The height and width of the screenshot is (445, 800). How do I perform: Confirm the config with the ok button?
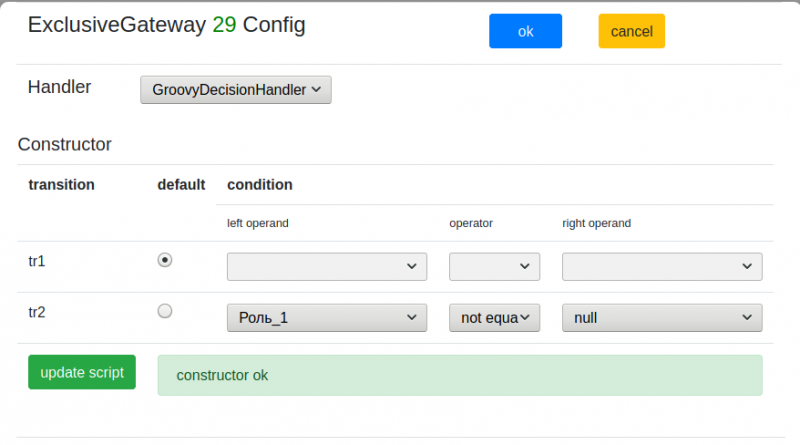pos(525,31)
